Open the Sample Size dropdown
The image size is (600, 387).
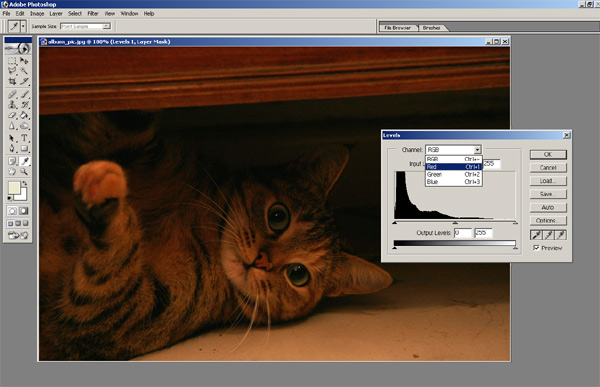click(x=85, y=26)
